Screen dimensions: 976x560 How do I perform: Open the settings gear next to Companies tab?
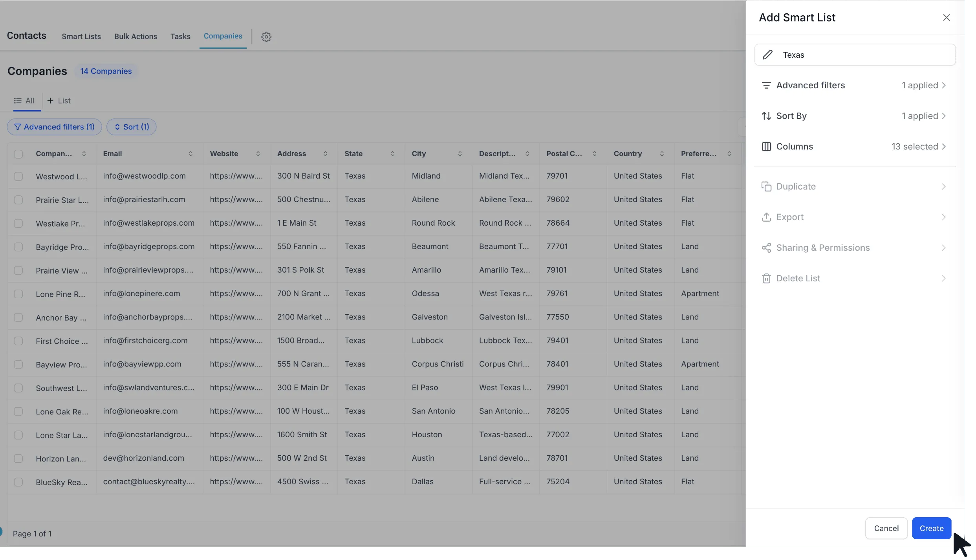coord(266,36)
